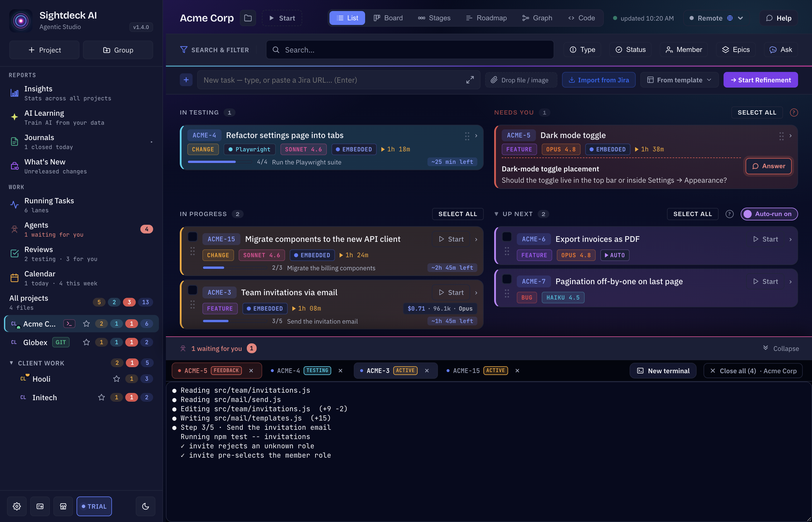Image resolution: width=812 pixels, height=522 pixels.
Task: Collapse the CLIENT WORK group
Action: click(x=12, y=363)
